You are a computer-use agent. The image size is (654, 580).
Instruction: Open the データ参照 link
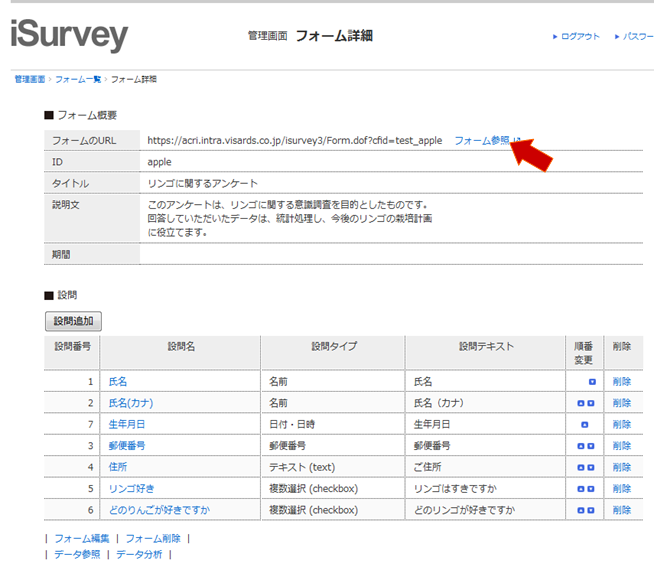tap(77, 554)
